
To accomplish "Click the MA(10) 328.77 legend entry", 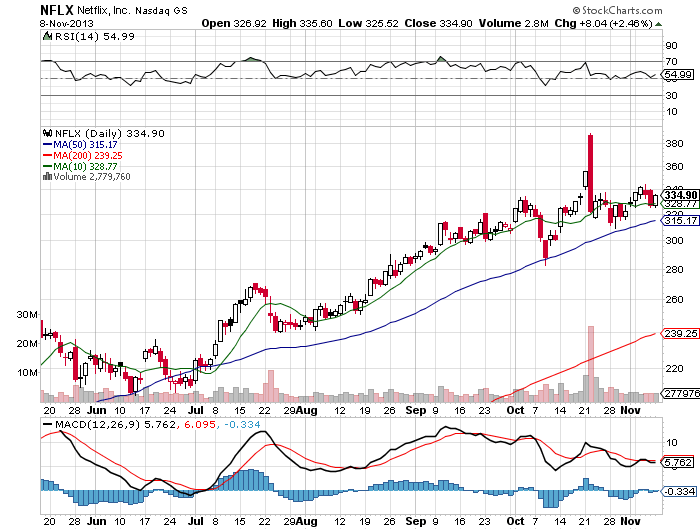I will click(80, 167).
